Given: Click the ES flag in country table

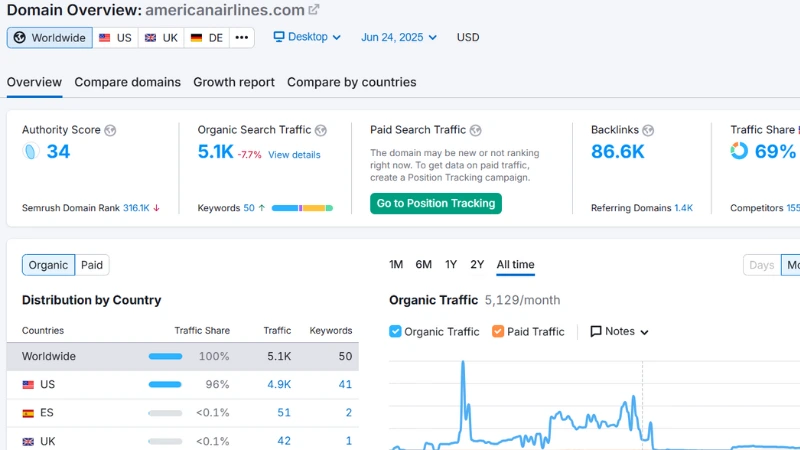Looking at the screenshot, I should [x=28, y=413].
